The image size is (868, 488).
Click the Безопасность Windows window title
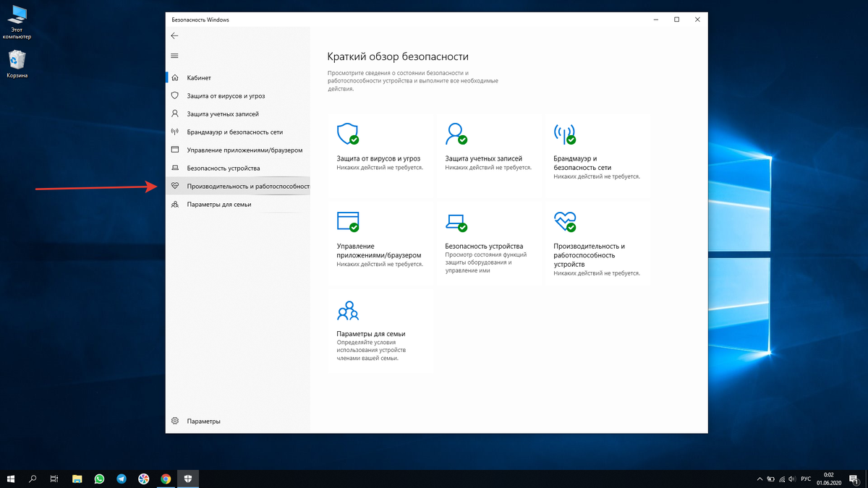(x=200, y=20)
